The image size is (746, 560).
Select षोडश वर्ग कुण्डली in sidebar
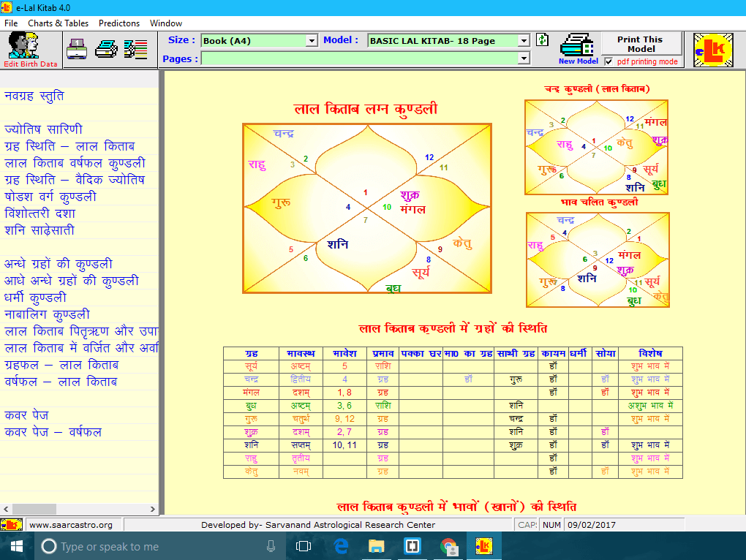coord(50,197)
